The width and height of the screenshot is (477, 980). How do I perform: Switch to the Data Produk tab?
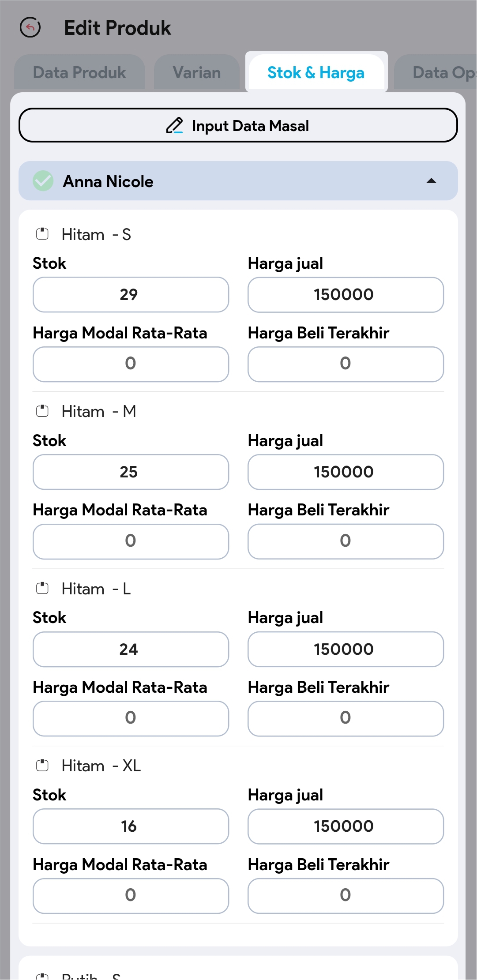(79, 73)
